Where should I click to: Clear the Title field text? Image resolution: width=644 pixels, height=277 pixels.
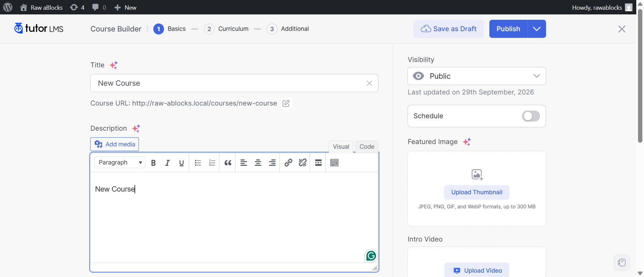pyautogui.click(x=369, y=83)
